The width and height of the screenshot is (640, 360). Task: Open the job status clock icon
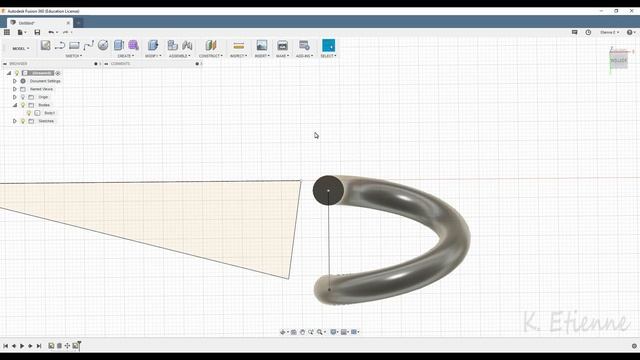[x=588, y=32]
